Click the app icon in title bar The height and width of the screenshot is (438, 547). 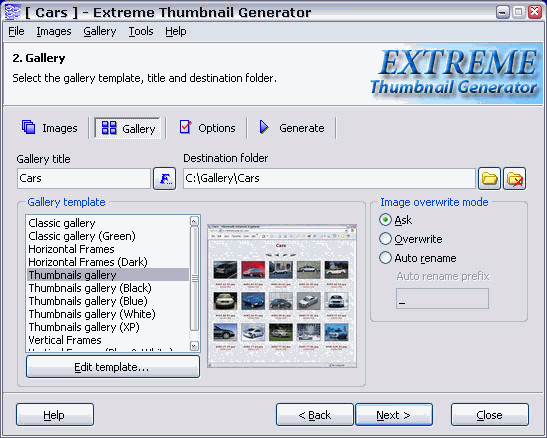[x=12, y=12]
